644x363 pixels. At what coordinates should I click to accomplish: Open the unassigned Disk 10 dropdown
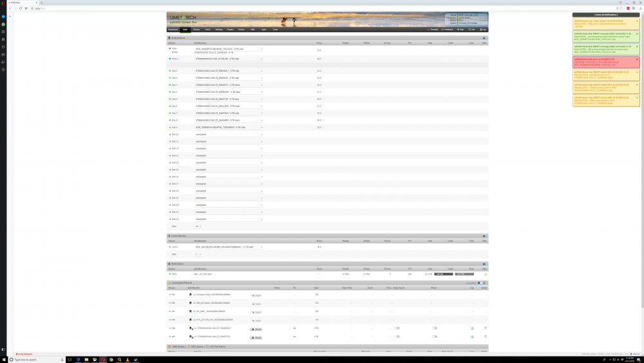click(229, 134)
